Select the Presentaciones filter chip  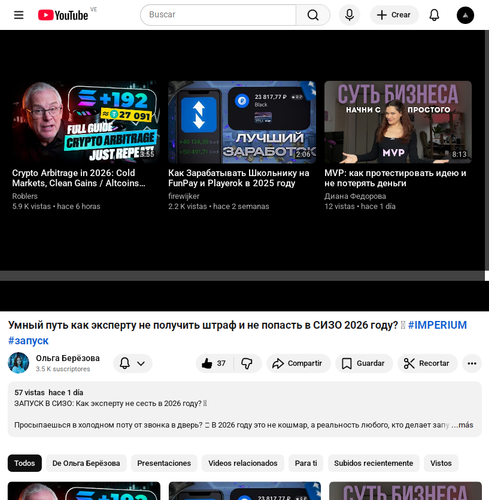point(164,463)
